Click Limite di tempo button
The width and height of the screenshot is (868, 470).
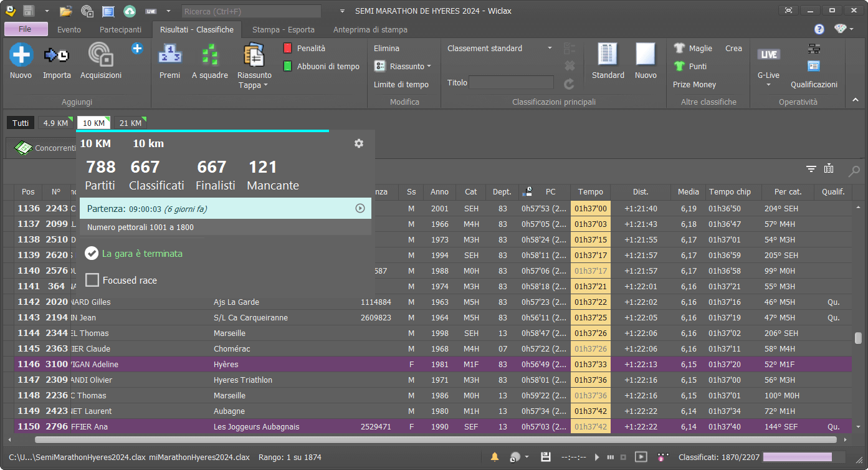[x=401, y=84]
